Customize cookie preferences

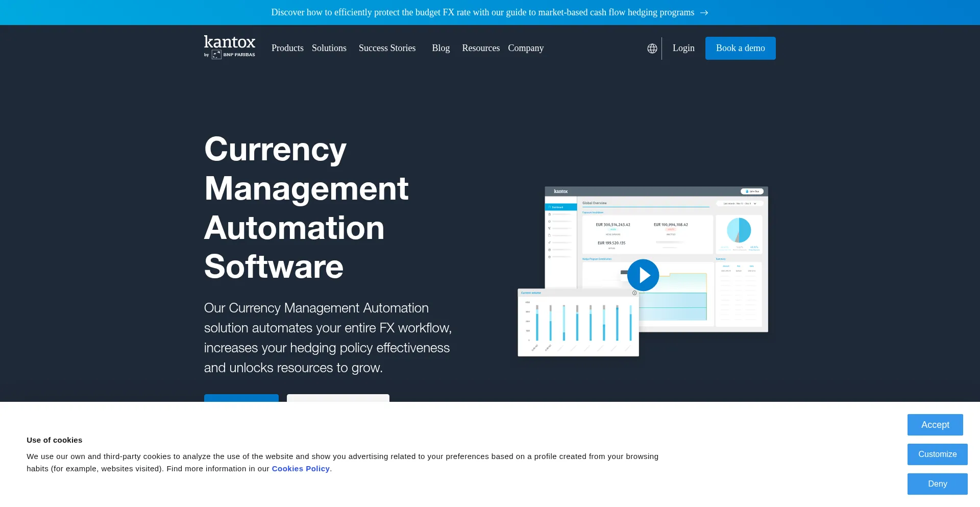(937, 454)
